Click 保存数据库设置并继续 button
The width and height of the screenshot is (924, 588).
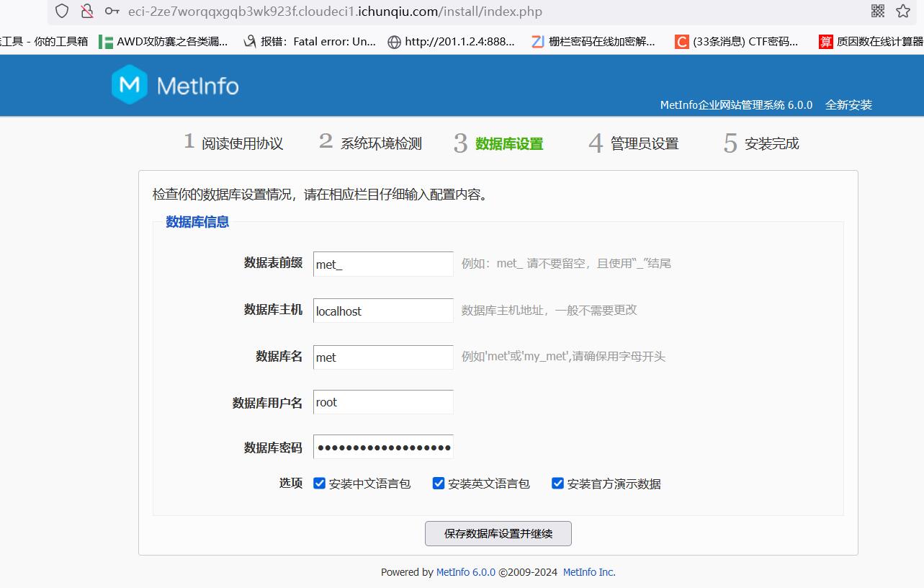click(498, 534)
